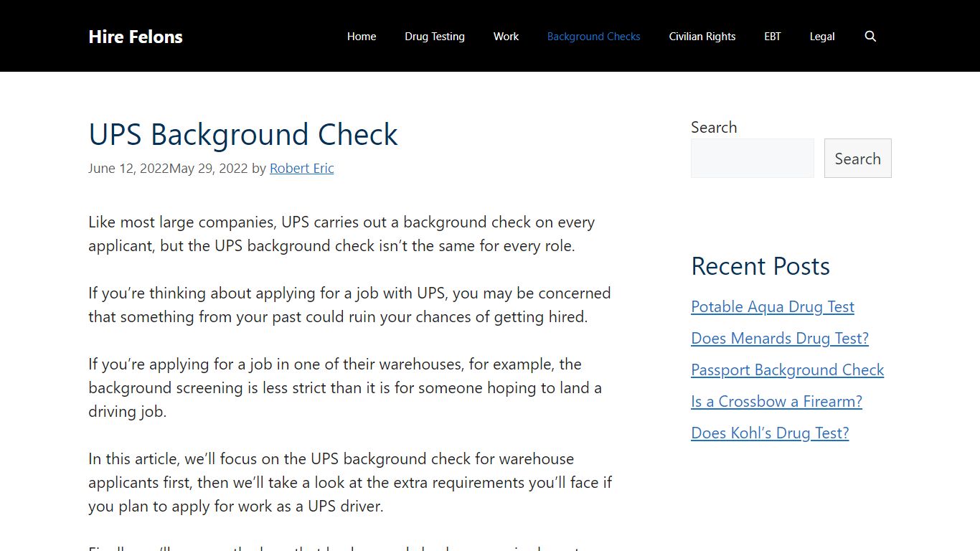Viewport: 980px width, 551px height.
Task: Open the Drug Testing menu item
Action: [435, 37]
